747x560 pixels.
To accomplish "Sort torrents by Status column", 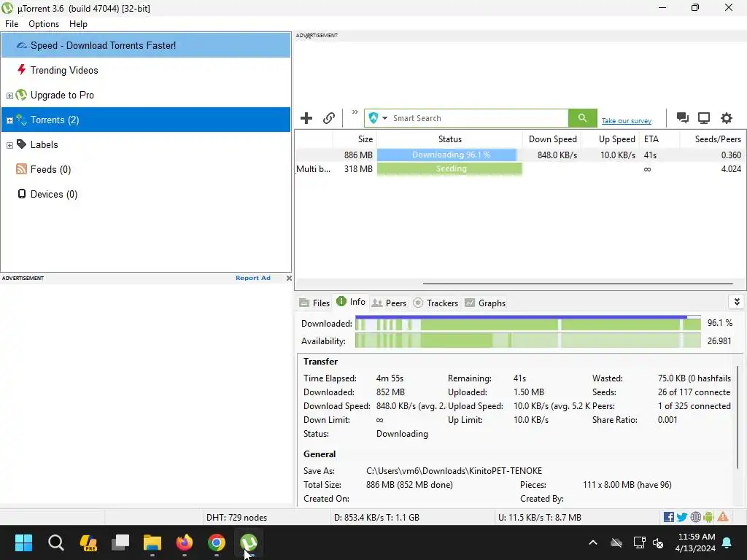I will [449, 139].
